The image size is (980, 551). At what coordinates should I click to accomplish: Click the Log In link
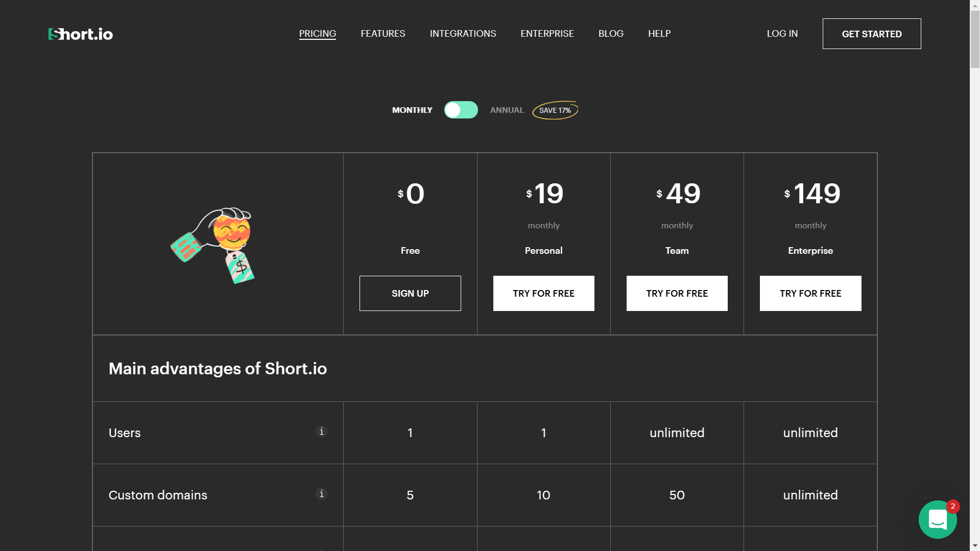[782, 34]
